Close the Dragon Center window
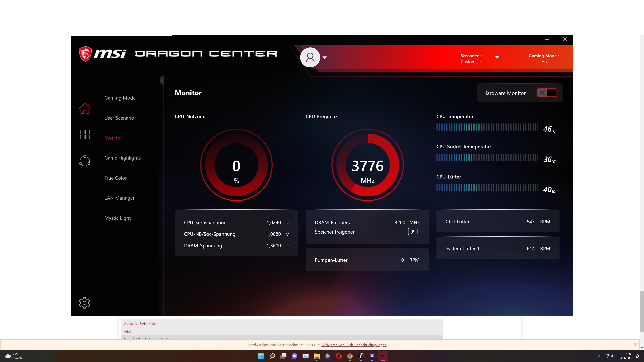 [565, 39]
